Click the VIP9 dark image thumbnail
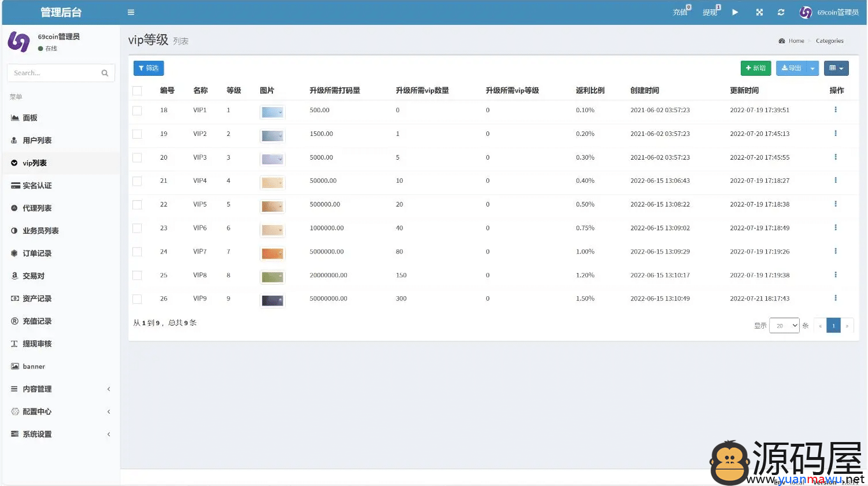 click(272, 301)
